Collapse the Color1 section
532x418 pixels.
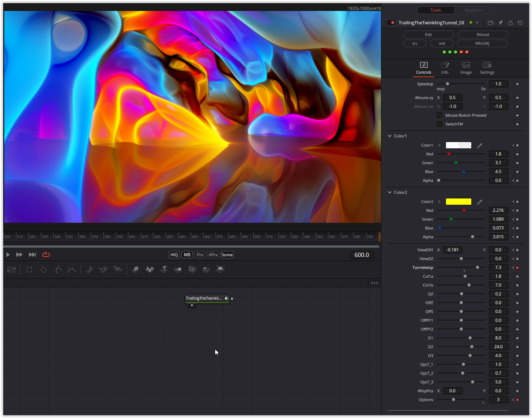pyautogui.click(x=390, y=136)
